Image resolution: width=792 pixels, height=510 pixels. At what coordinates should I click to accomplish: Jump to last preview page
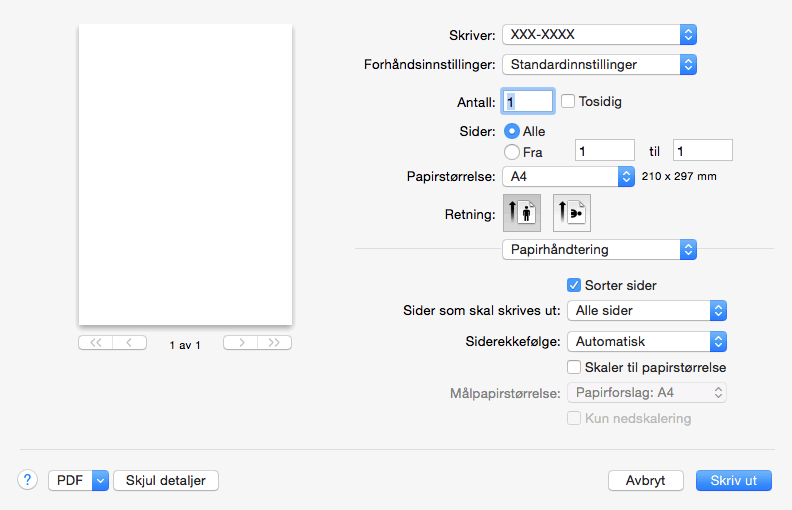coord(274,342)
